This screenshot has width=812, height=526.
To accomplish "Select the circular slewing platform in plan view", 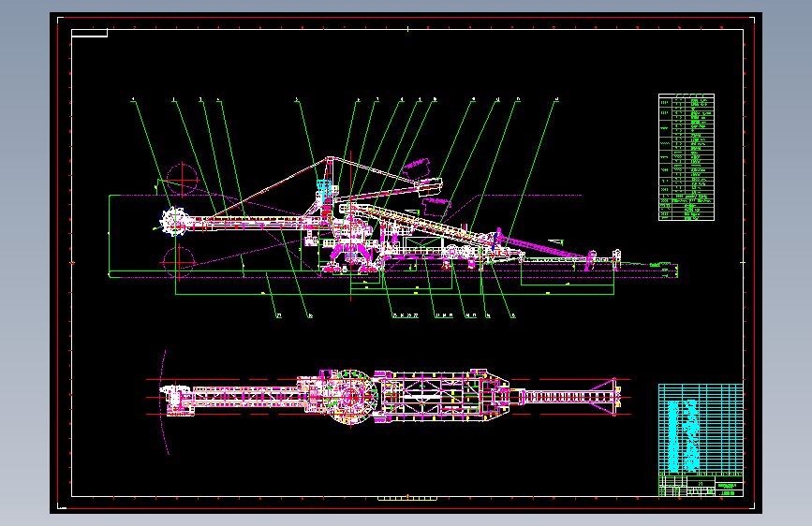I will pos(351,397).
